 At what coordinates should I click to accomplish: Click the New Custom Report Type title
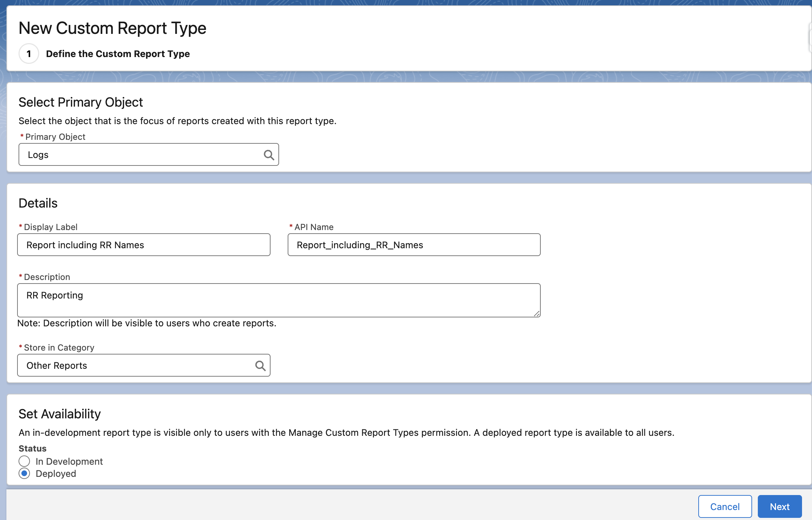click(x=113, y=28)
